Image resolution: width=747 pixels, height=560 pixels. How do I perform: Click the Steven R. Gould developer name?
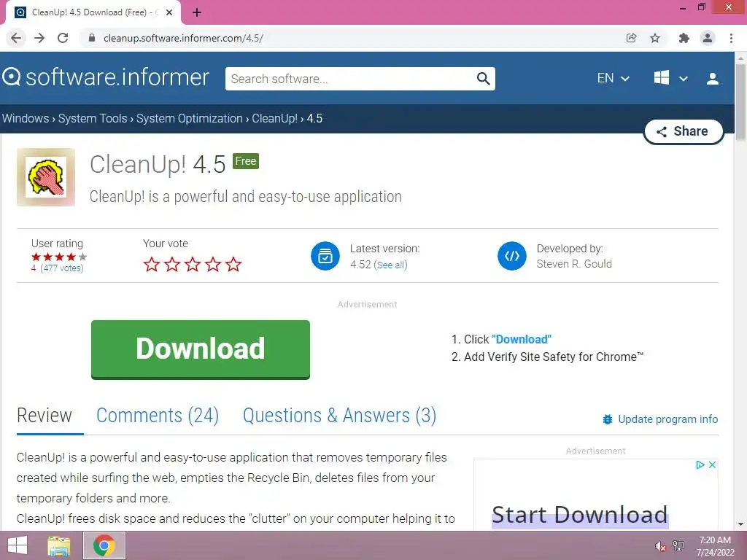(x=574, y=264)
